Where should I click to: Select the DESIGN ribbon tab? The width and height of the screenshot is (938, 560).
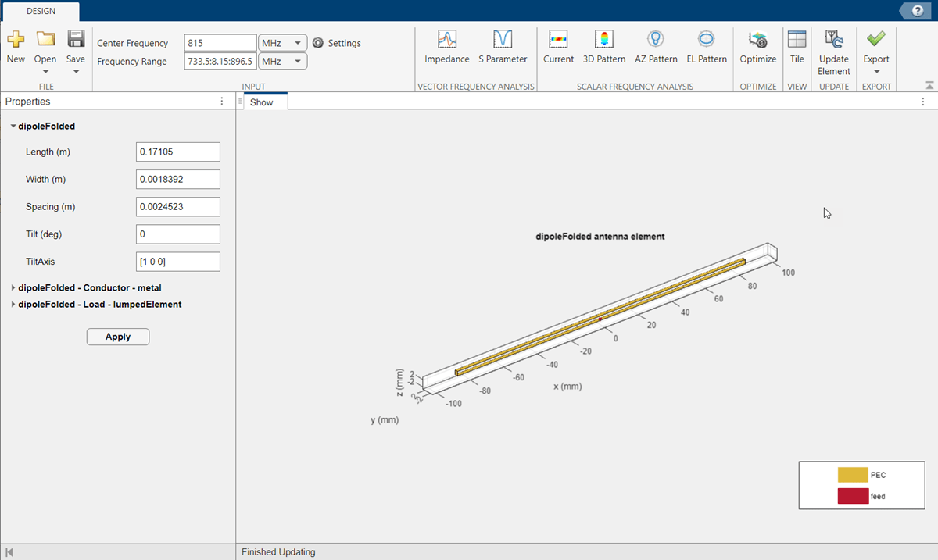[x=41, y=11]
